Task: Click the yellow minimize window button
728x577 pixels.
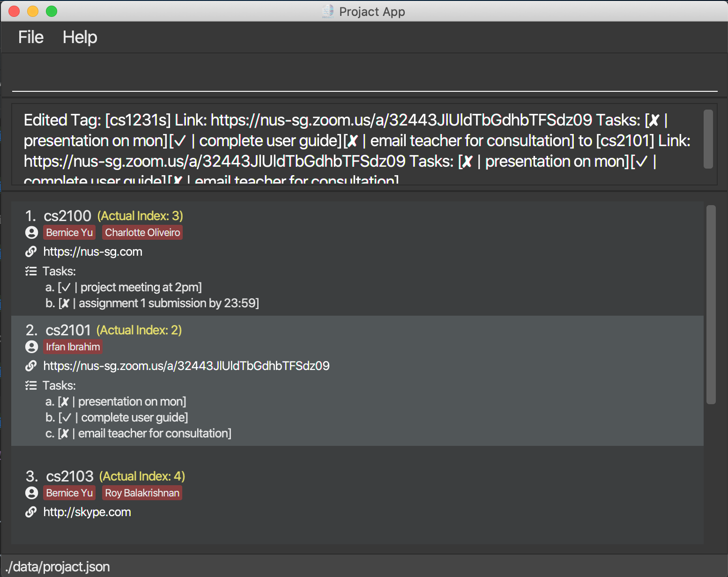Action: 33,11
